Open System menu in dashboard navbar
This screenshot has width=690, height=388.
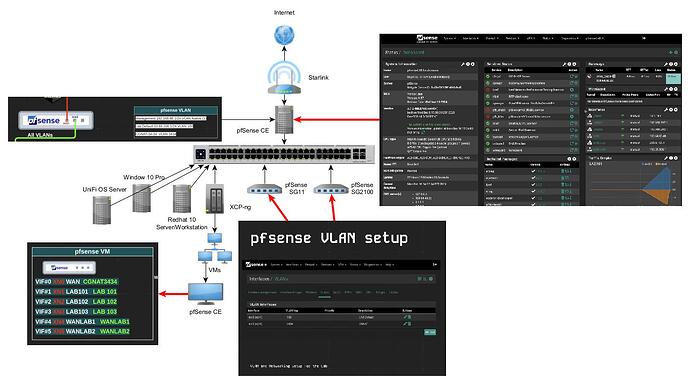[449, 38]
